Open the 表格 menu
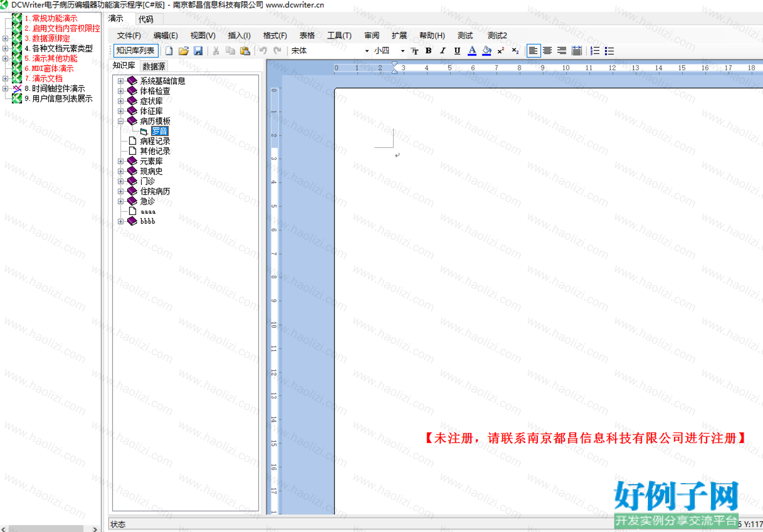Viewport: 763px width, 532px height. (307, 35)
